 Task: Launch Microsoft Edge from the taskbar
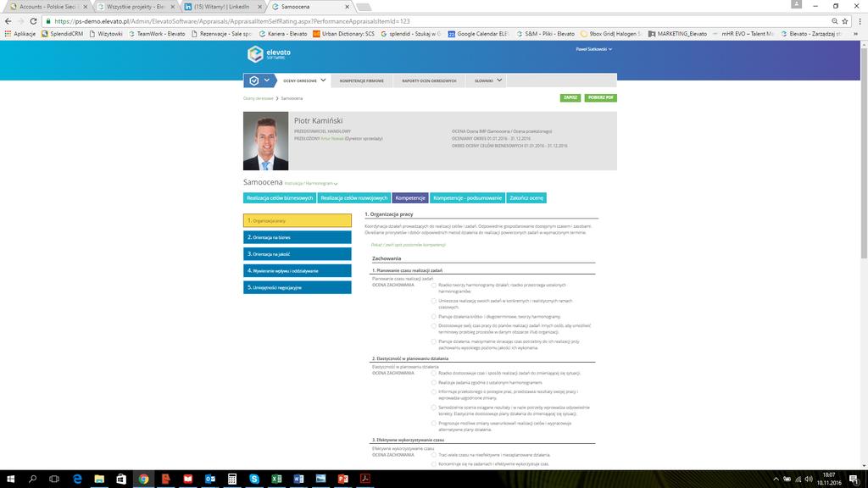[77, 479]
